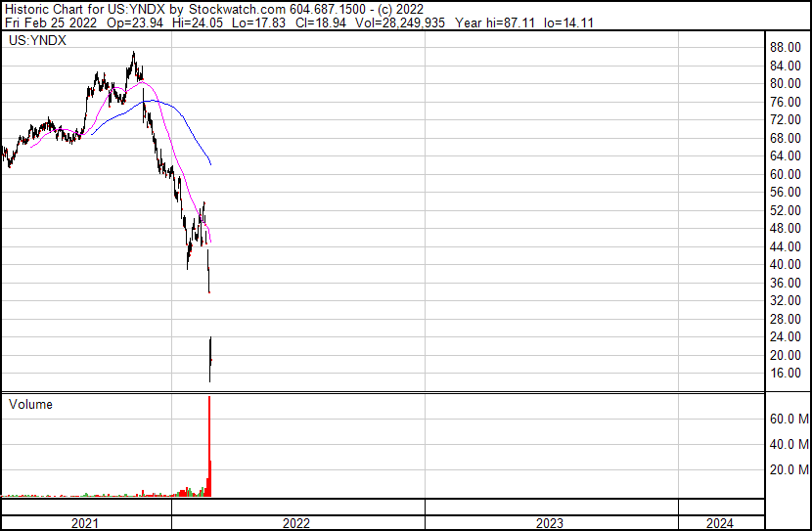812x531 pixels.
Task: Click the 28.00 price axis label
Action: (786, 320)
